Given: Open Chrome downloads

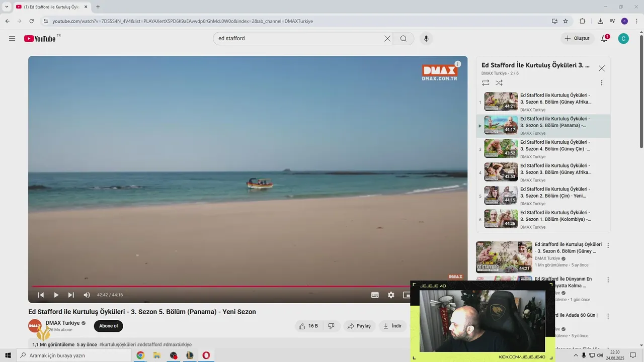Looking at the screenshot, I should point(600,21).
